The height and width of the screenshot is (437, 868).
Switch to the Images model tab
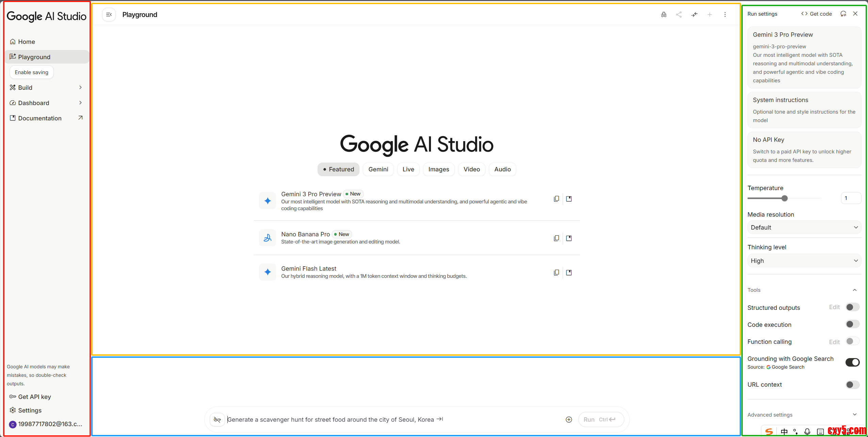click(438, 169)
